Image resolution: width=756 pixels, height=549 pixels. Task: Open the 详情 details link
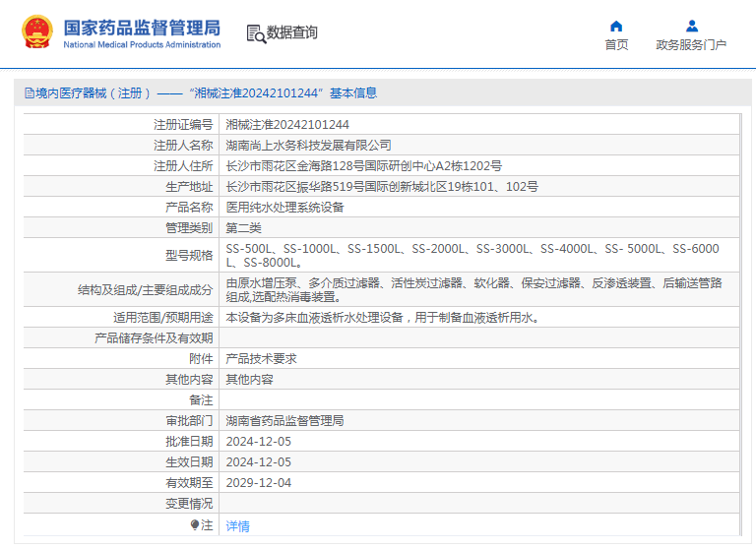(x=237, y=526)
